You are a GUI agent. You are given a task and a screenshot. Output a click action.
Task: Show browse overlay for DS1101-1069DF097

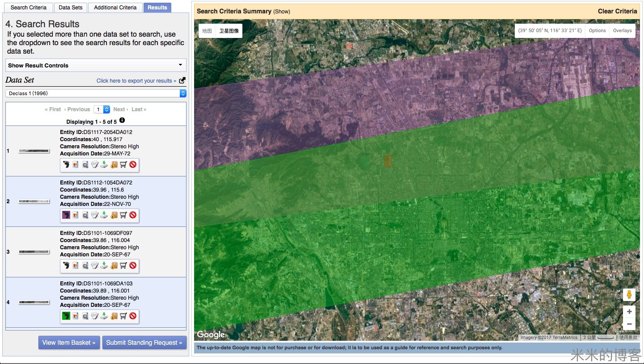pyautogui.click(x=76, y=266)
